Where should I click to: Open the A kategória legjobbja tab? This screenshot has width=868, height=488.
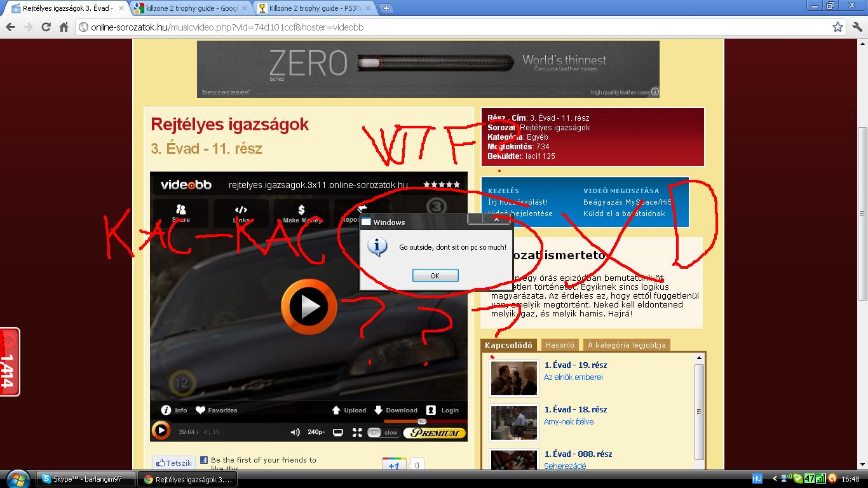coord(627,345)
